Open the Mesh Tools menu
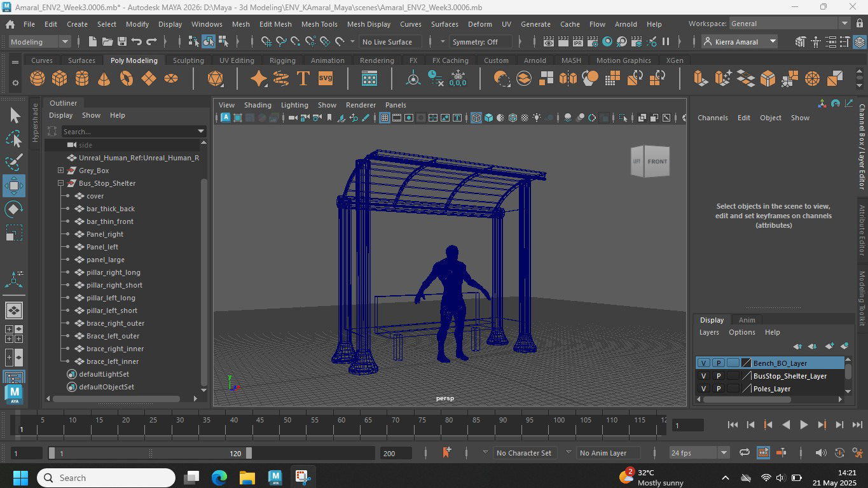 pos(319,24)
